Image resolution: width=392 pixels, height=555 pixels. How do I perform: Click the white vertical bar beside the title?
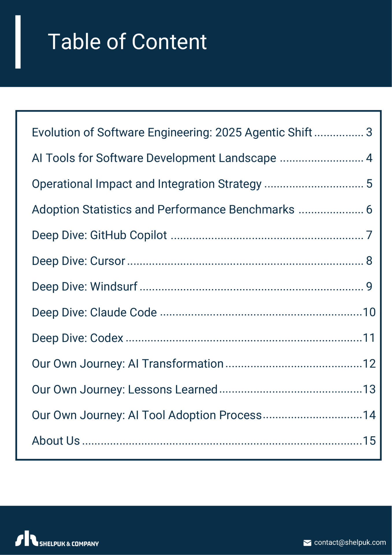click(x=18, y=42)
